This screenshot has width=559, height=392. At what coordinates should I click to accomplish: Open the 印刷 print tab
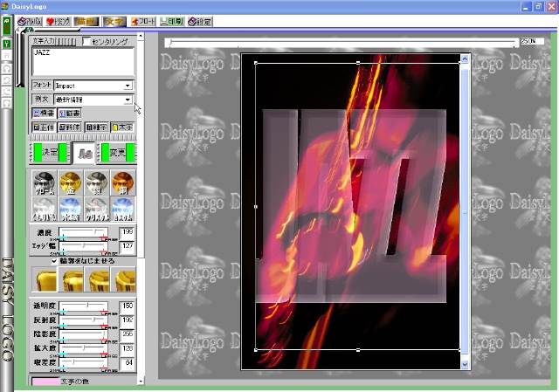[171, 22]
